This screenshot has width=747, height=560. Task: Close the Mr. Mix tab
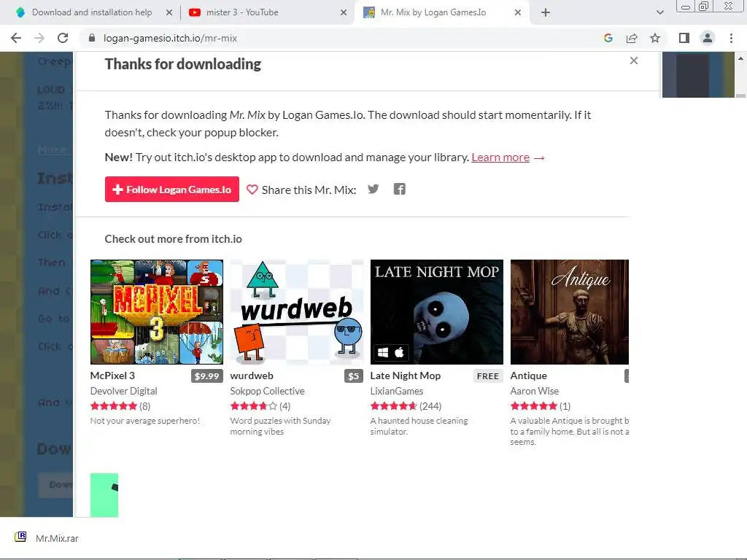point(518,12)
